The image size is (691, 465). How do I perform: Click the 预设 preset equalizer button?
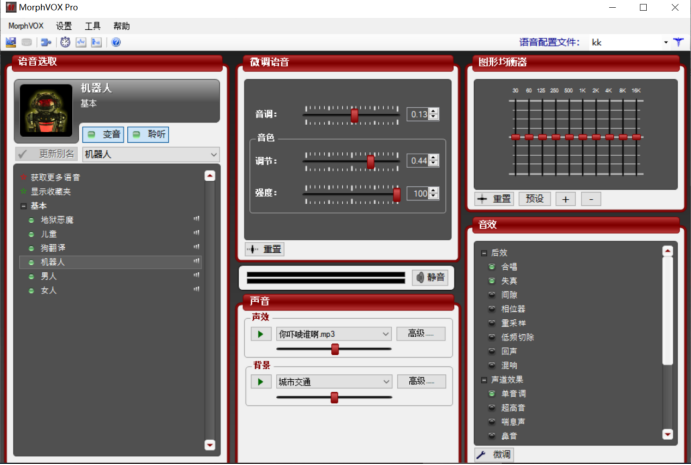[535, 199]
